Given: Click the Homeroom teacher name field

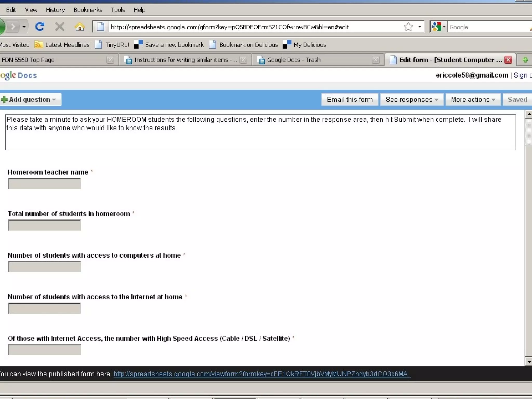Looking at the screenshot, I should click(45, 184).
